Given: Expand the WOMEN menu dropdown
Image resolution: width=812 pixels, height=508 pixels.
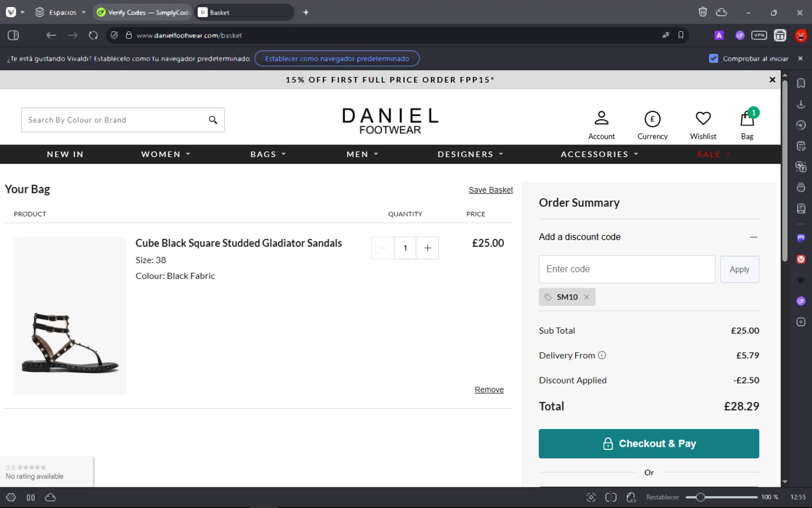Looking at the screenshot, I should [166, 154].
